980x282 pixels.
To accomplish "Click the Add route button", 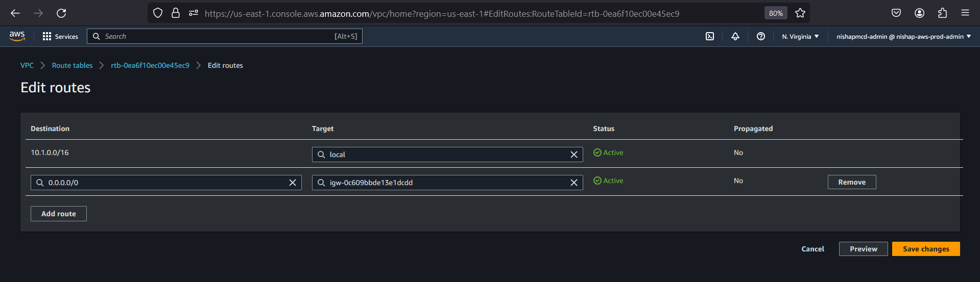I will 58,214.
